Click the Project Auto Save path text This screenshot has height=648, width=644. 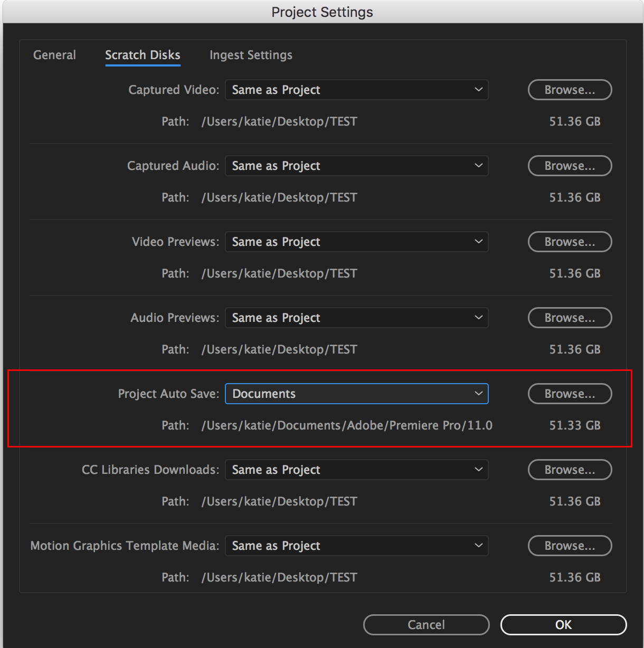pyautogui.click(x=347, y=425)
